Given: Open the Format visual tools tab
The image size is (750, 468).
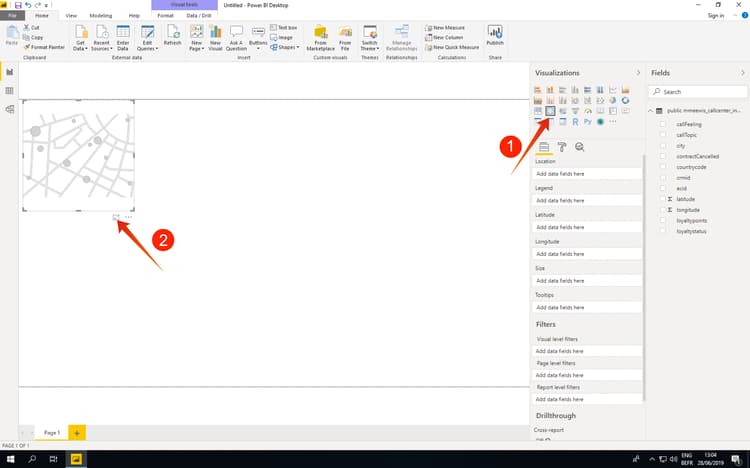Looking at the screenshot, I should pos(165,16).
